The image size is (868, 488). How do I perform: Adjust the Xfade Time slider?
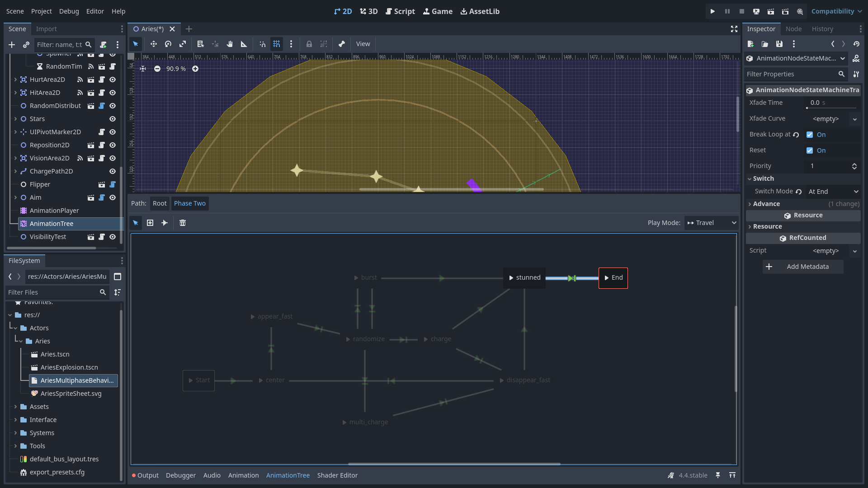point(831,108)
